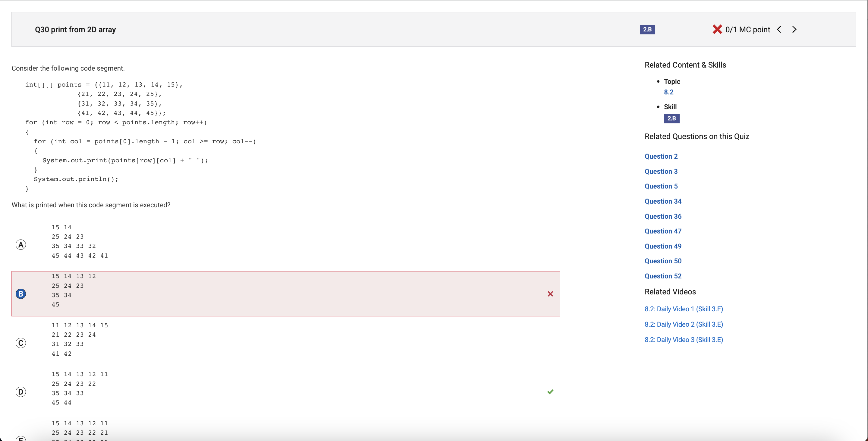The height and width of the screenshot is (441, 868).
Task: Click the red X score icon
Action: [717, 29]
